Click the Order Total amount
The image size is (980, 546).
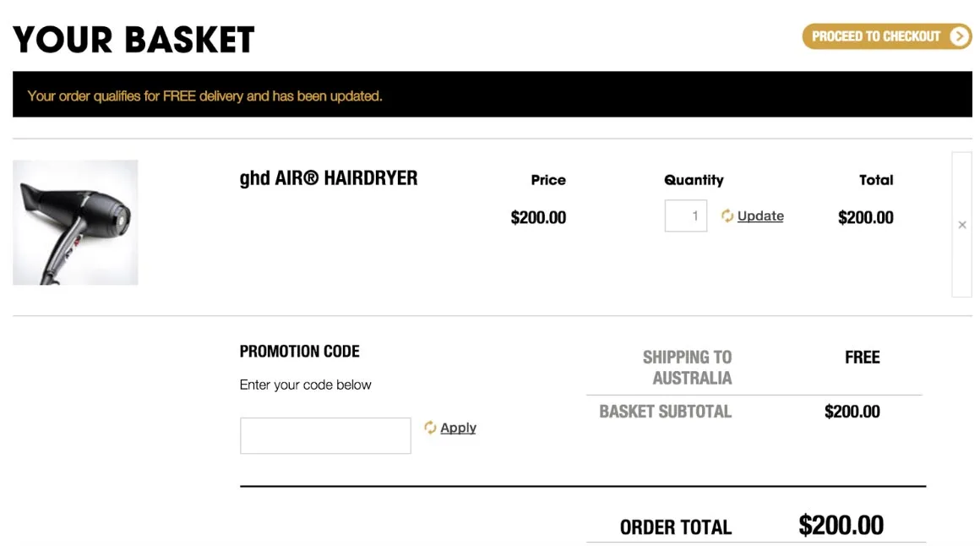click(841, 526)
